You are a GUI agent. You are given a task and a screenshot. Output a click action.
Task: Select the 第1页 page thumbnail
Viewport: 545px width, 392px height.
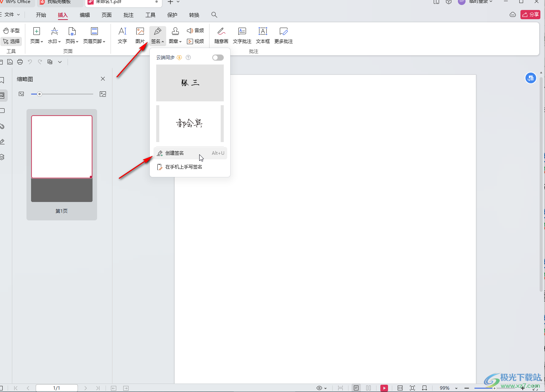[x=62, y=165]
